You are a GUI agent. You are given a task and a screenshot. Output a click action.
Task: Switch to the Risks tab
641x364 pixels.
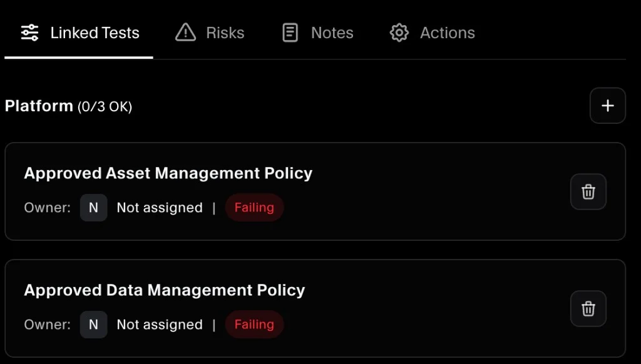[225, 33]
